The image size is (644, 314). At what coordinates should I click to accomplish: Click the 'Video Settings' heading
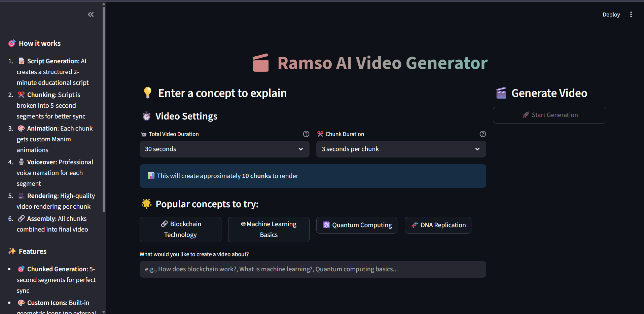(x=186, y=116)
